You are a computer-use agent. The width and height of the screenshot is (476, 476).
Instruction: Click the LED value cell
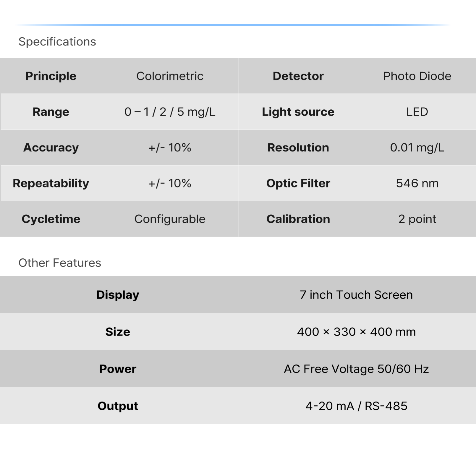pyautogui.click(x=417, y=112)
